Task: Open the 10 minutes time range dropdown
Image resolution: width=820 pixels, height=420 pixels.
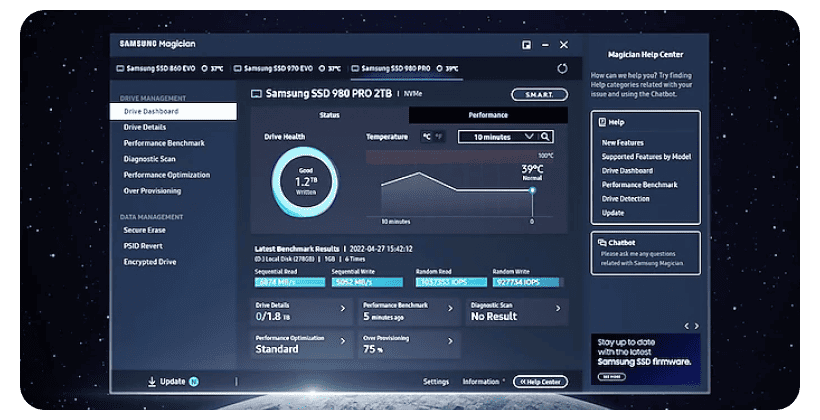Action: tap(498, 137)
